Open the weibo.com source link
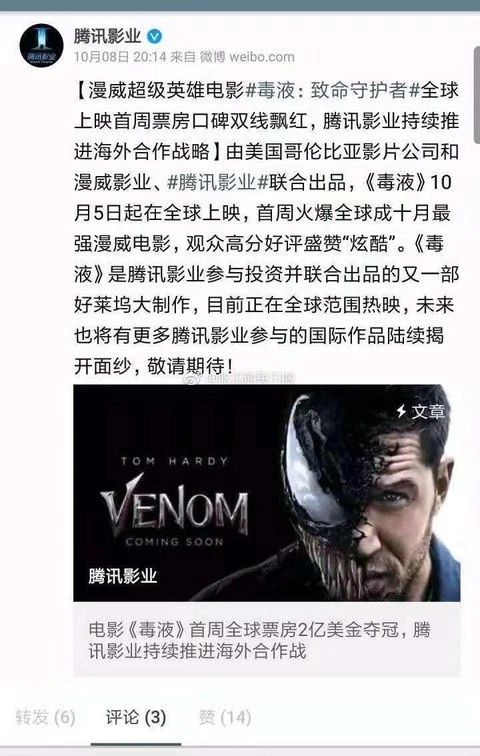The height and width of the screenshot is (756, 480). pos(262,57)
